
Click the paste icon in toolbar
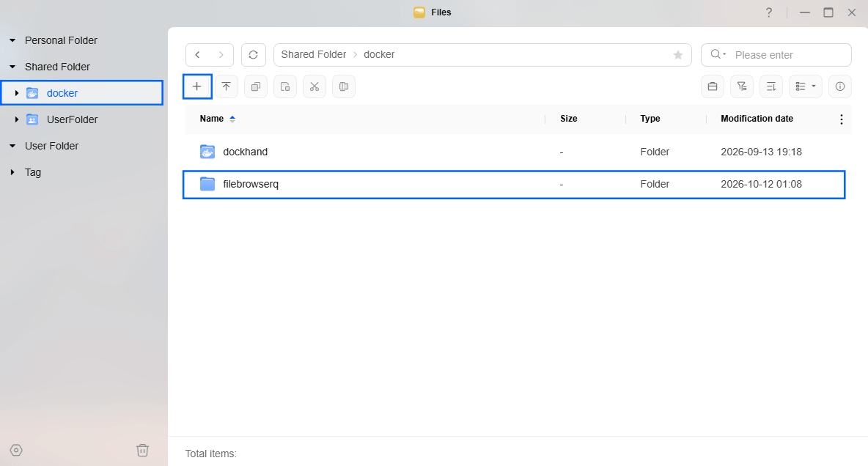[285, 86]
